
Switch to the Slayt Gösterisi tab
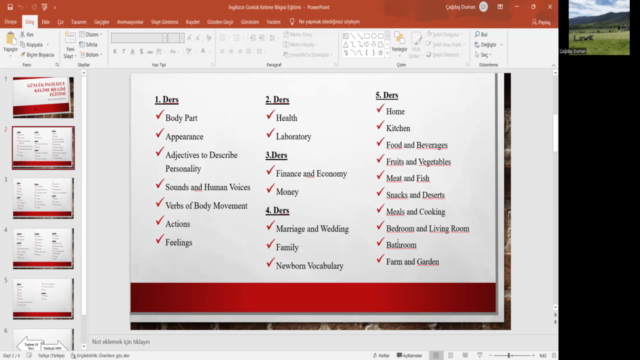[x=164, y=22]
